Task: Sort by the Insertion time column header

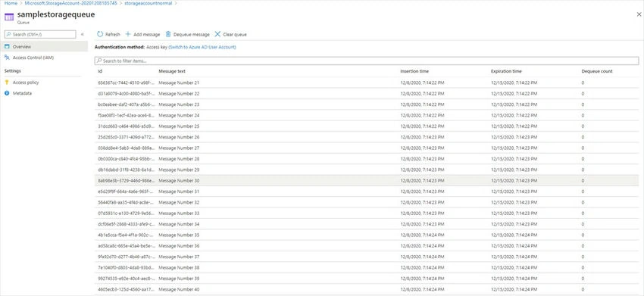Action: point(414,71)
